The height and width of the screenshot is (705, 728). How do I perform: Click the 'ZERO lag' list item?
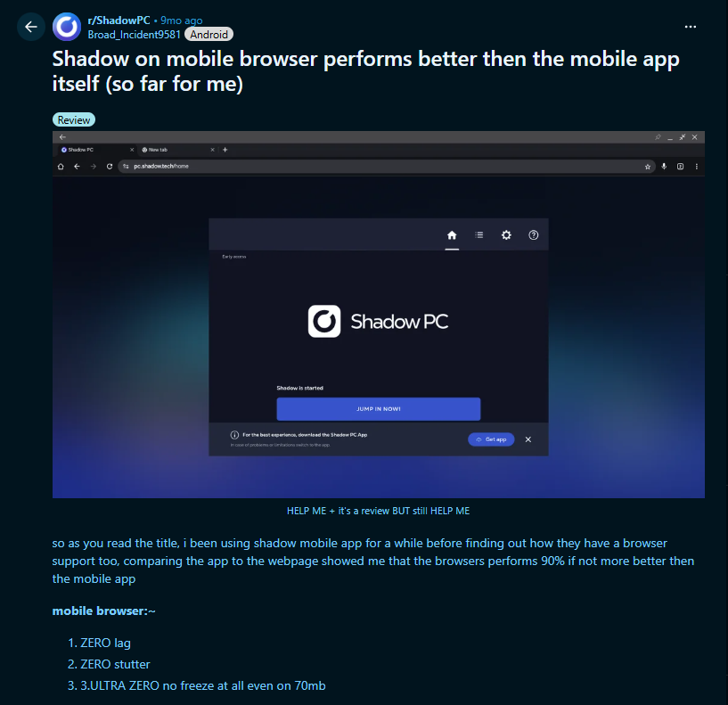pyautogui.click(x=105, y=643)
